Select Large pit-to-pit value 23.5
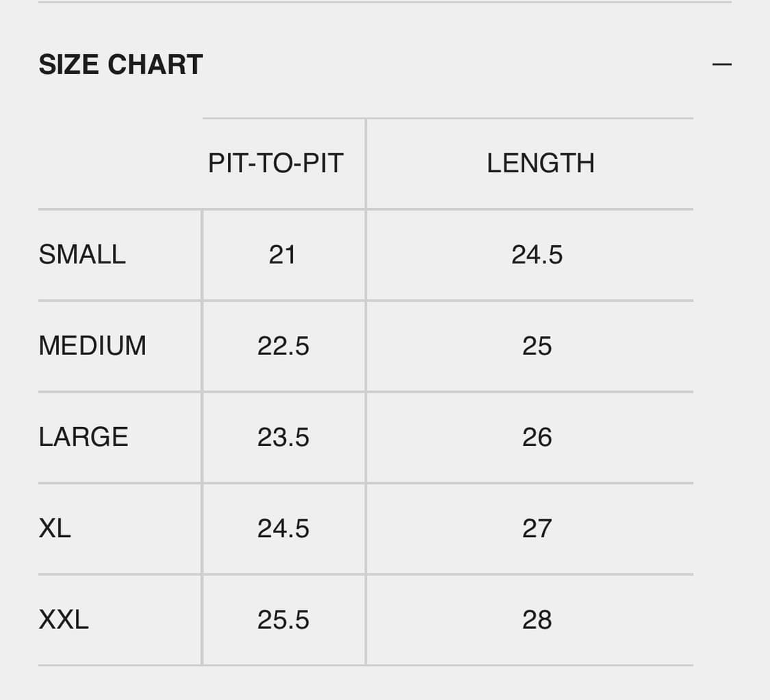The image size is (770, 700). 283,437
